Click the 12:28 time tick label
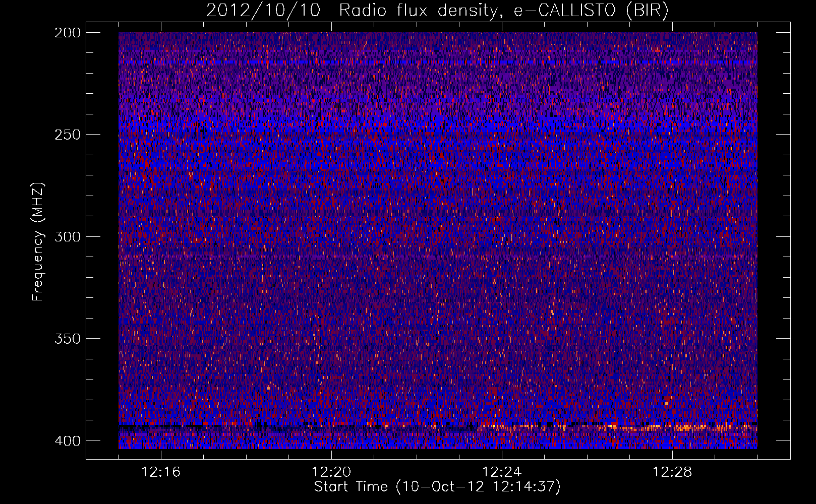 672,472
